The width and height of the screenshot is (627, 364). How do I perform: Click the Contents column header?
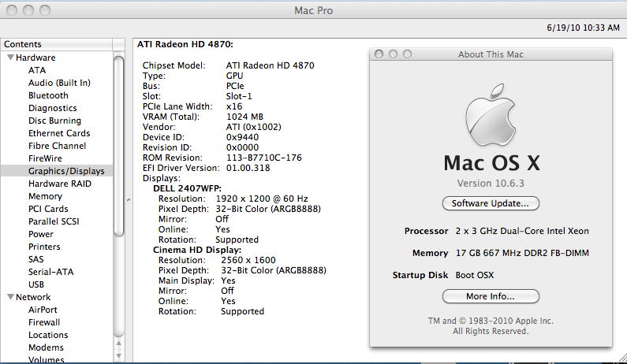(x=56, y=44)
